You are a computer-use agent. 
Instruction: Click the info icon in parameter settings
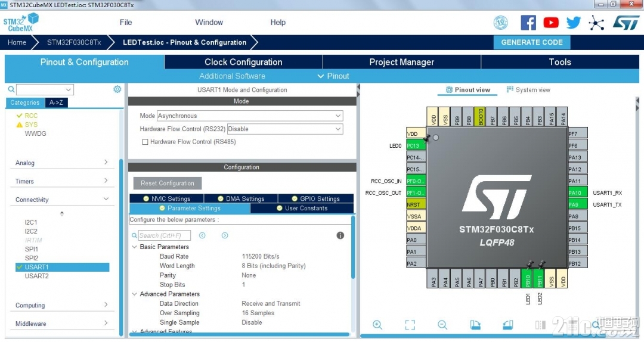340,235
